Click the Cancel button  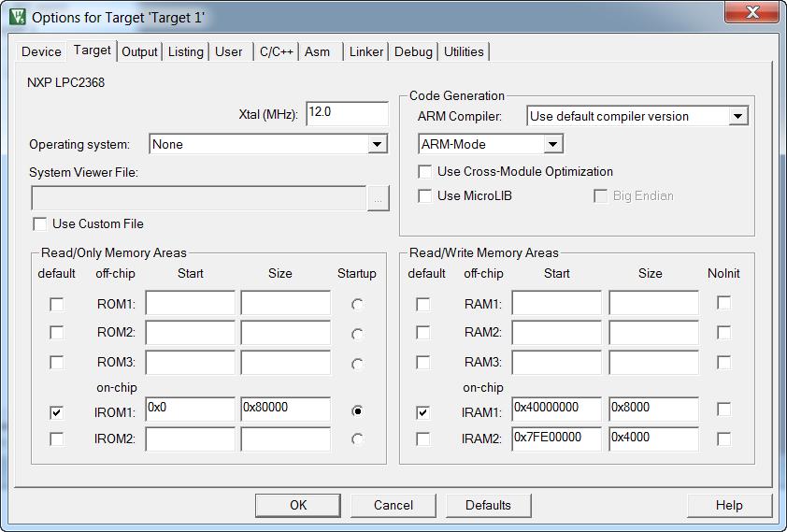click(393, 506)
